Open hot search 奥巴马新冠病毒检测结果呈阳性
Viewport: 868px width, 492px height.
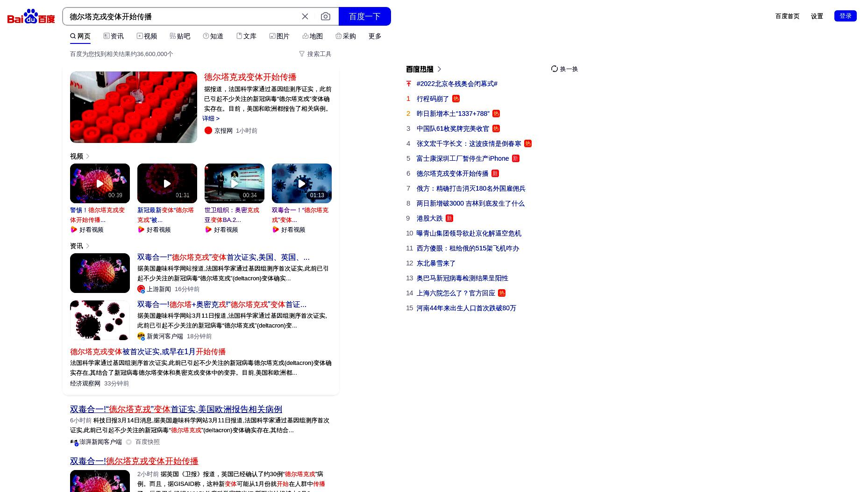pos(462,278)
